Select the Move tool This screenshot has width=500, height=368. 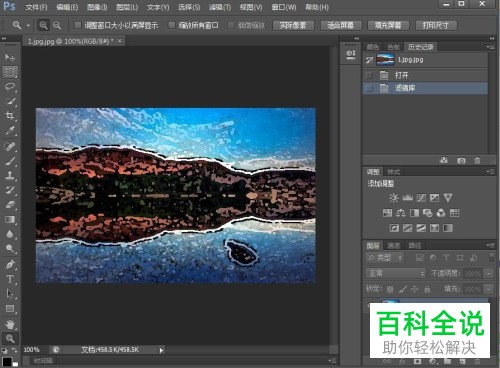10,57
